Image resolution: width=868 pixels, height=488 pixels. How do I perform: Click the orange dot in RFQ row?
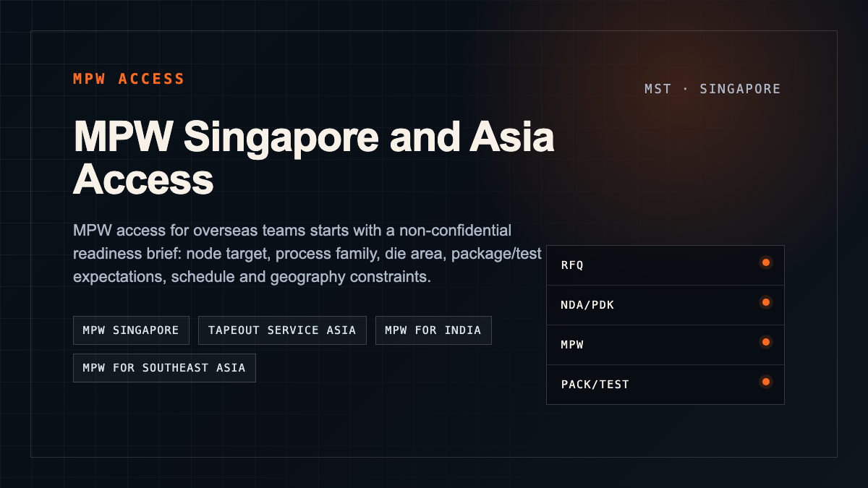click(766, 262)
